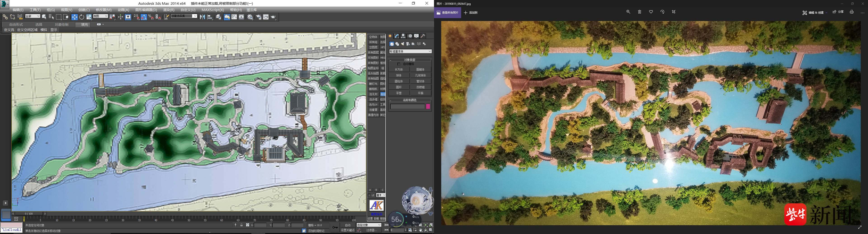
Task: Select the Select Object arrow tool
Action: click(44, 17)
